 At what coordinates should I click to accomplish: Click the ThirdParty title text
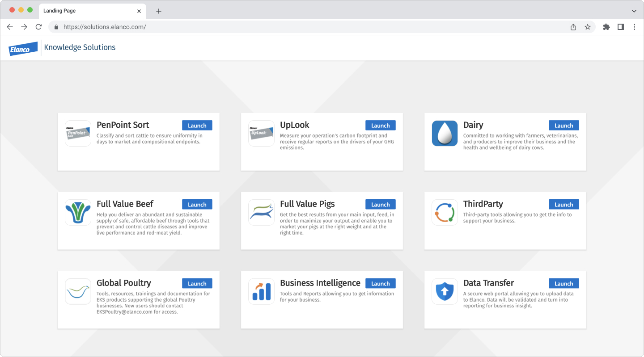(483, 204)
